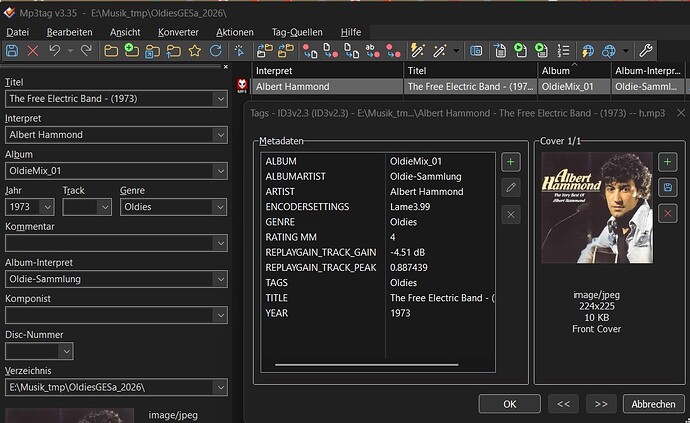This screenshot has width=690, height=423.
Task: Click the pencil edit field button
Action: (510, 188)
